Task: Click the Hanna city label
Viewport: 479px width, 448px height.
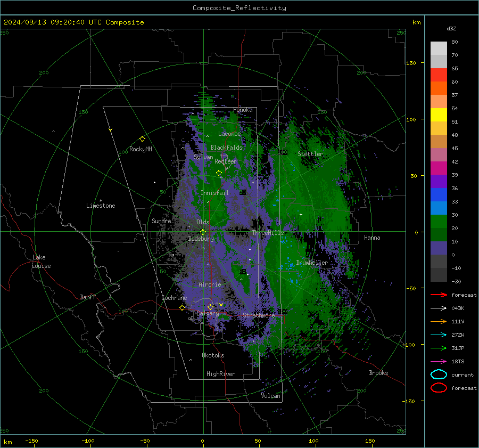Action: pyautogui.click(x=372, y=238)
